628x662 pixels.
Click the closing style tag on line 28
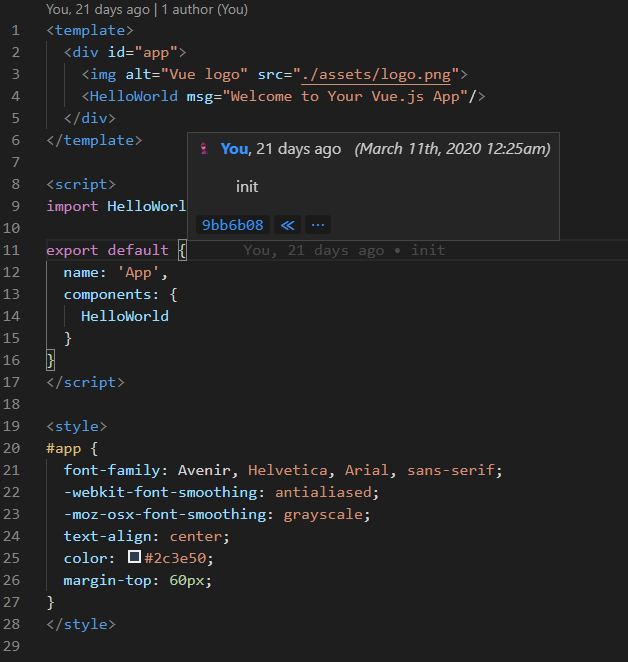81,624
